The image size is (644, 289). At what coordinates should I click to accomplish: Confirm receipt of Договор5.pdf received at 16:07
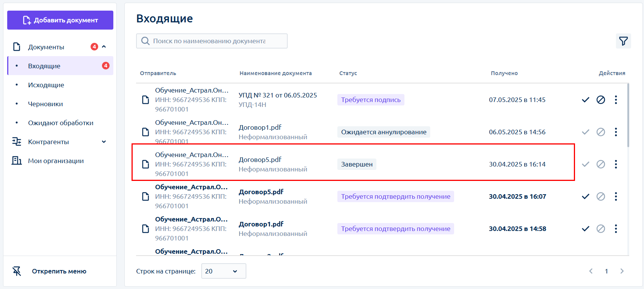[x=585, y=196]
